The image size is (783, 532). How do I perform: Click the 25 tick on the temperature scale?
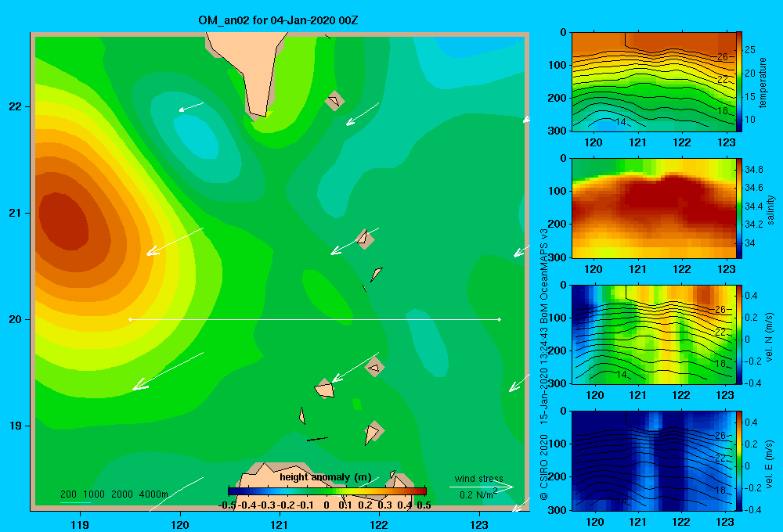pyautogui.click(x=749, y=50)
